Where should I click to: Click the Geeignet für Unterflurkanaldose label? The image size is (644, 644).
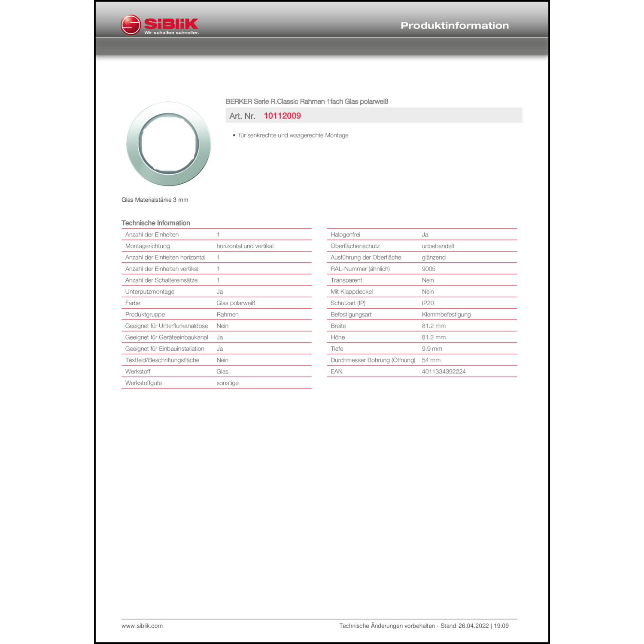(167, 326)
